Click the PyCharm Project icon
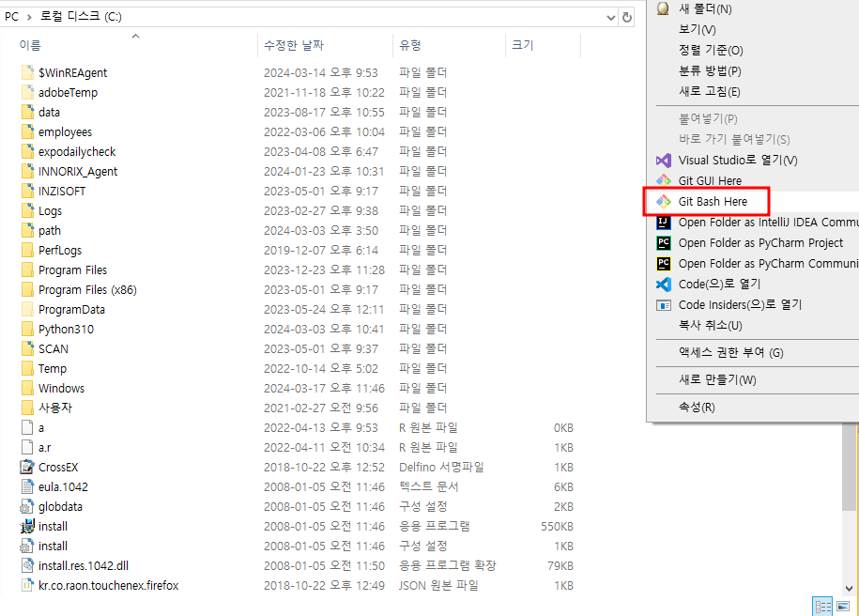Viewport: 859px width, 616px height. click(664, 243)
